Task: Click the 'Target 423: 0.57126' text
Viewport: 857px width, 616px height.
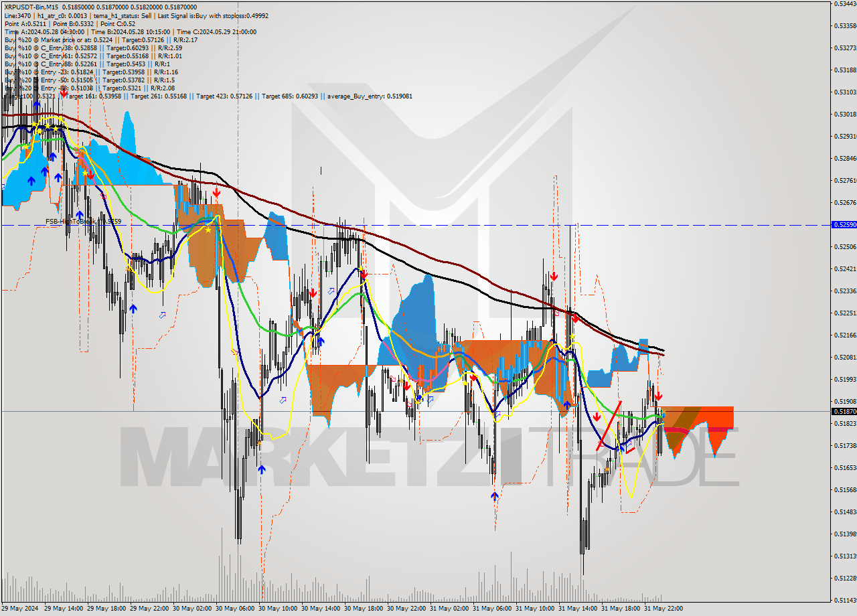Action: pyautogui.click(x=224, y=96)
